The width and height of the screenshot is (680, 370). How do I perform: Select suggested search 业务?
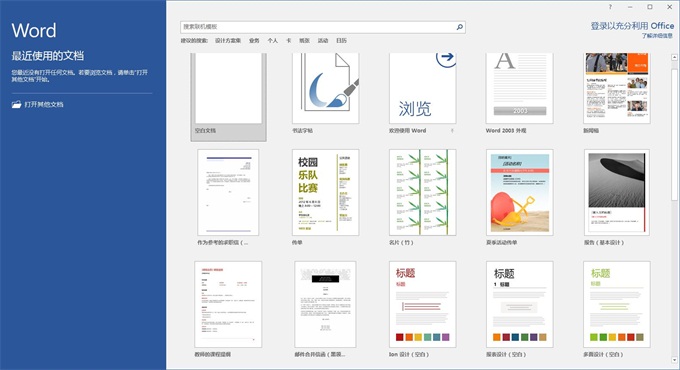[x=254, y=41]
